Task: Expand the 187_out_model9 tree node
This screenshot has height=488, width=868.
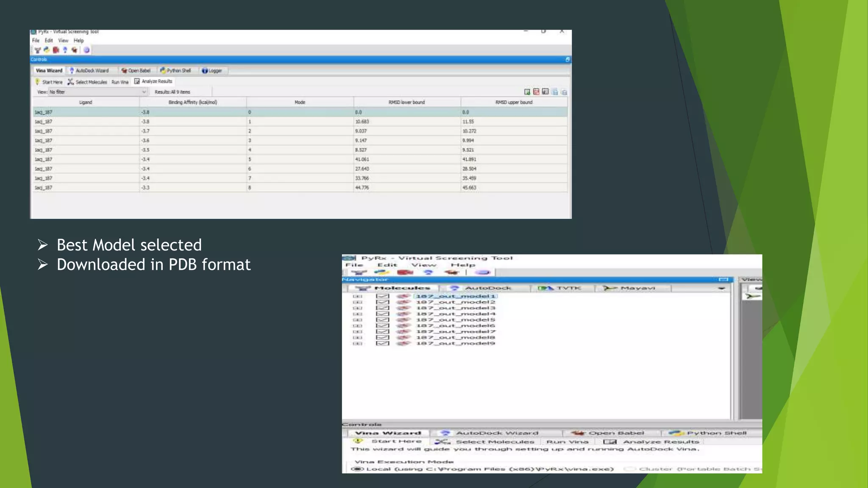Action: 357,344
